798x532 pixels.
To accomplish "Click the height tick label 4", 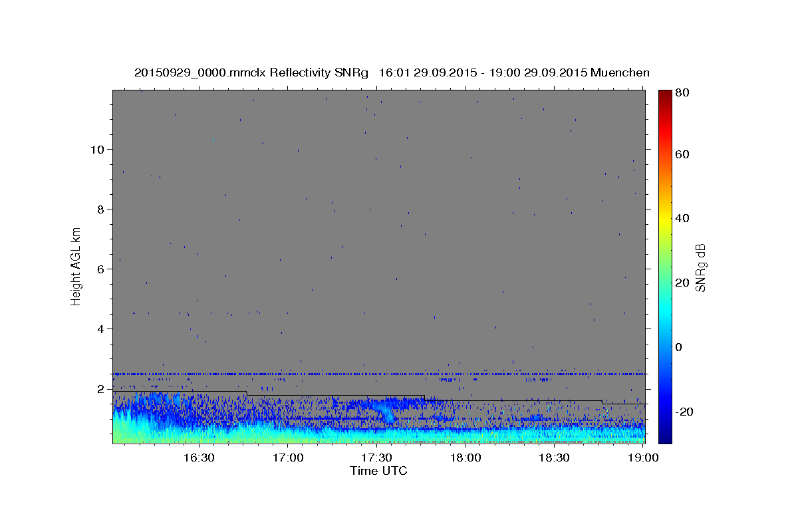I will pyautogui.click(x=102, y=329).
